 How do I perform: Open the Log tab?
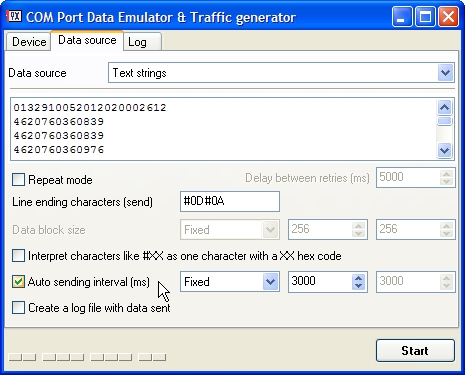142,42
